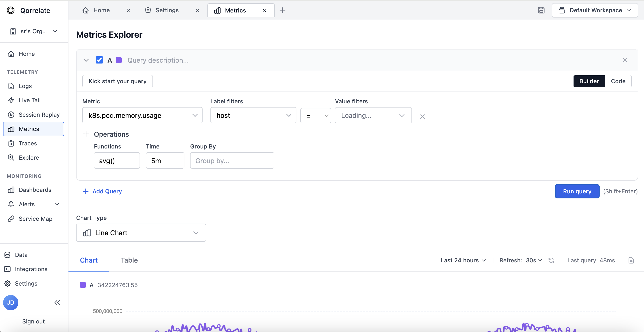Toggle the query A enabled checkbox

pos(99,60)
